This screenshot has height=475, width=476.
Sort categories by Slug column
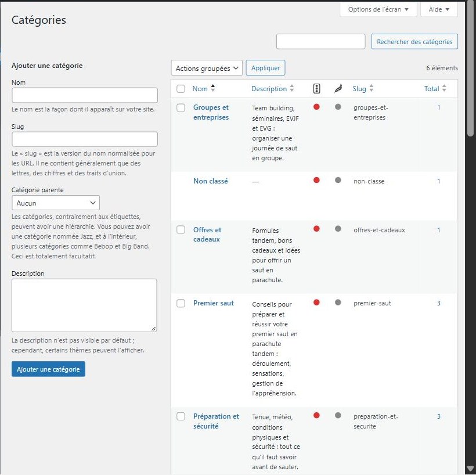click(x=359, y=89)
